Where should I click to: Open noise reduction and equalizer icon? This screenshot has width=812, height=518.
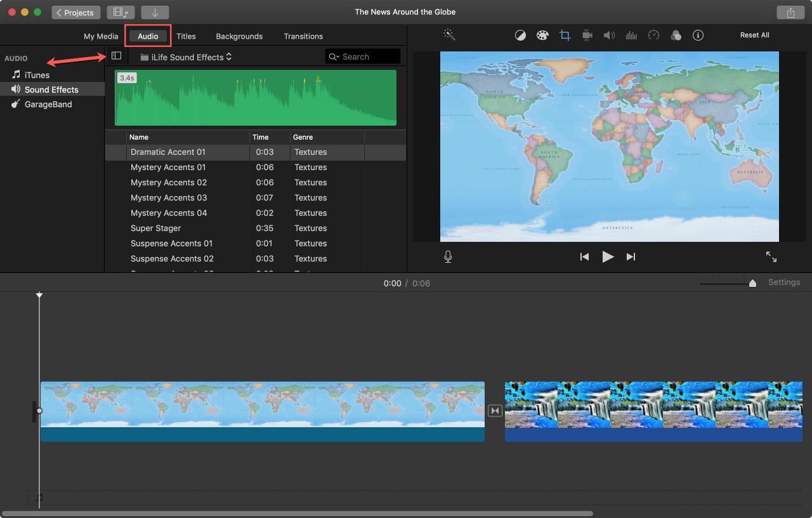[x=631, y=36]
